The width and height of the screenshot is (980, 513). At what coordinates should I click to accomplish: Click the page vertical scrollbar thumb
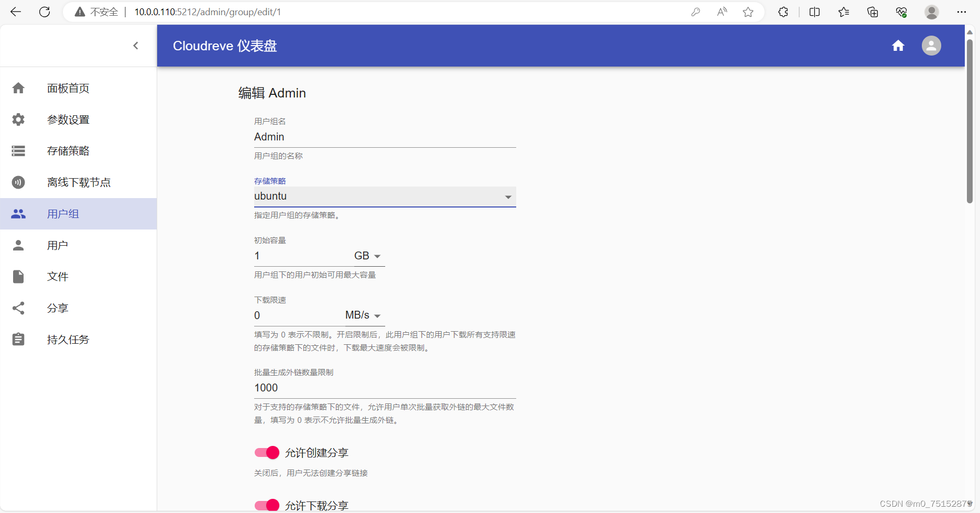click(970, 121)
